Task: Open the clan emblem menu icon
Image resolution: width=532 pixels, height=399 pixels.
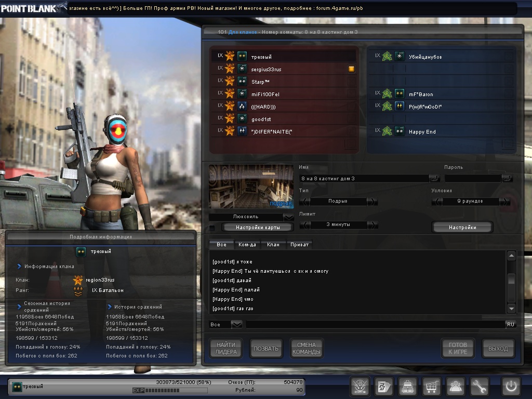Action: tap(360, 386)
